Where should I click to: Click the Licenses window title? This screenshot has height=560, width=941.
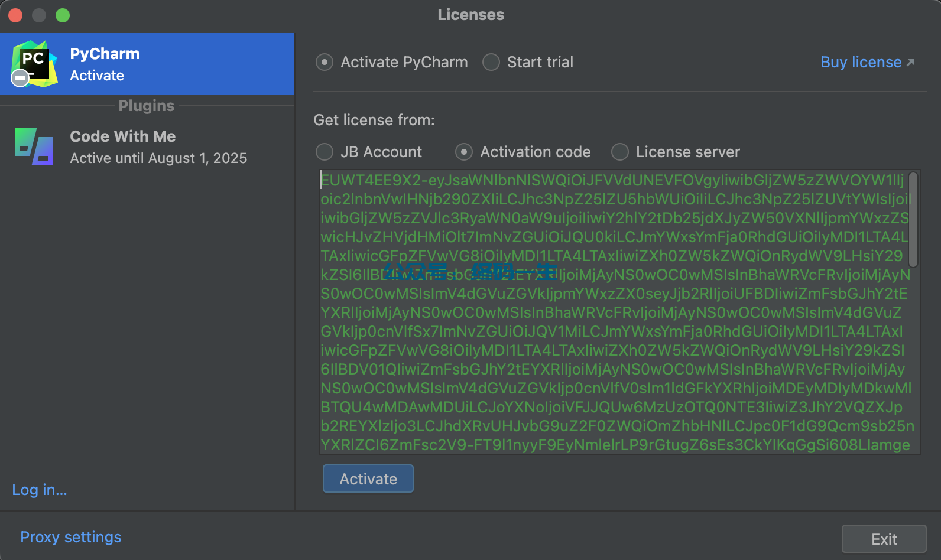[471, 15]
